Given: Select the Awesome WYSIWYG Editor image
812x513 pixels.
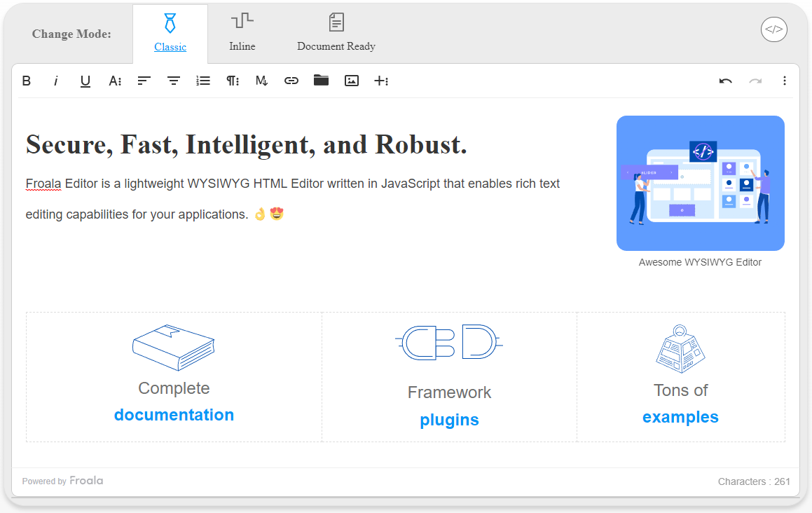Looking at the screenshot, I should pyautogui.click(x=700, y=184).
